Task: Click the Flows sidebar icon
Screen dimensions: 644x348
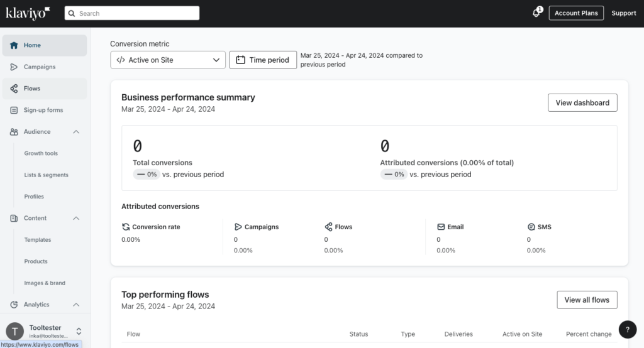Action: click(14, 89)
